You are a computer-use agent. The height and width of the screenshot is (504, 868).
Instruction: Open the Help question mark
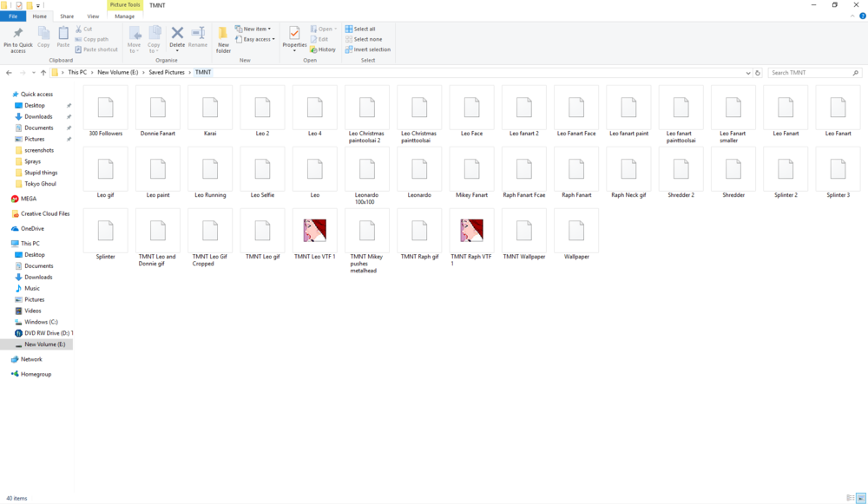[x=863, y=16]
